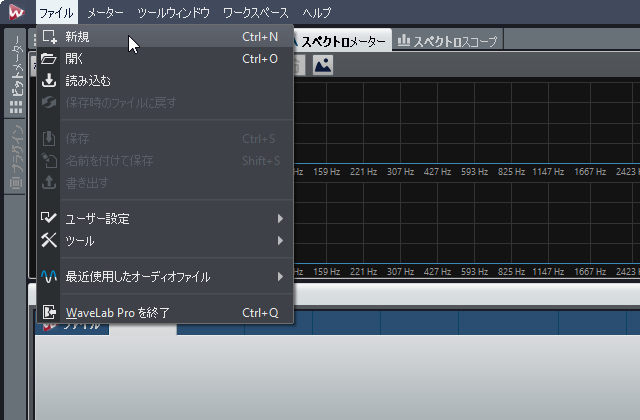This screenshot has width=640, height=420.
Task: Choose 読み込む import entry
Action: tap(165, 81)
